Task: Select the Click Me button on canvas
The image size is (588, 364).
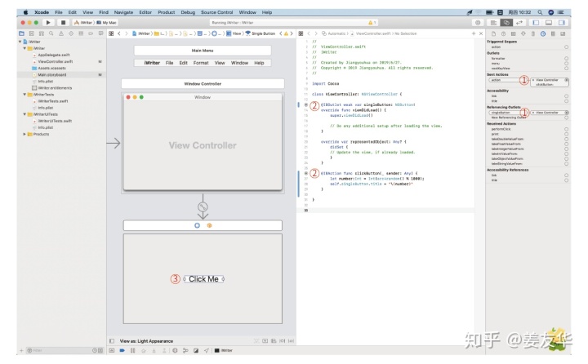Action: click(203, 279)
